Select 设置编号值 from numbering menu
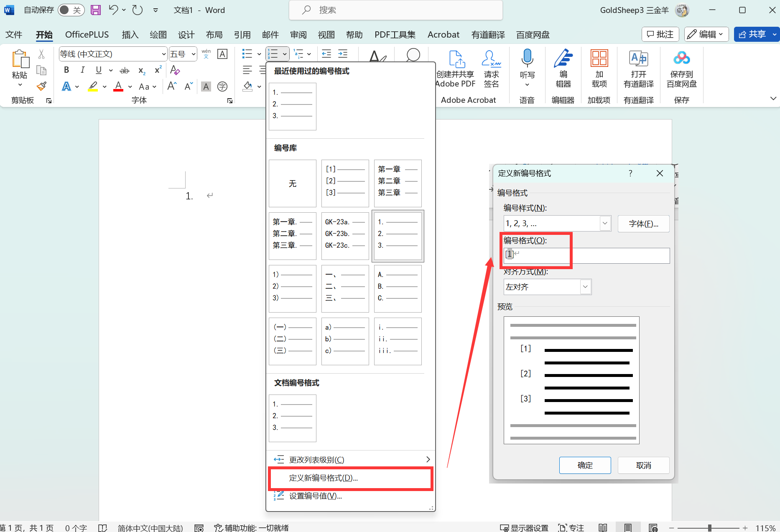The image size is (780, 532). tap(315, 496)
